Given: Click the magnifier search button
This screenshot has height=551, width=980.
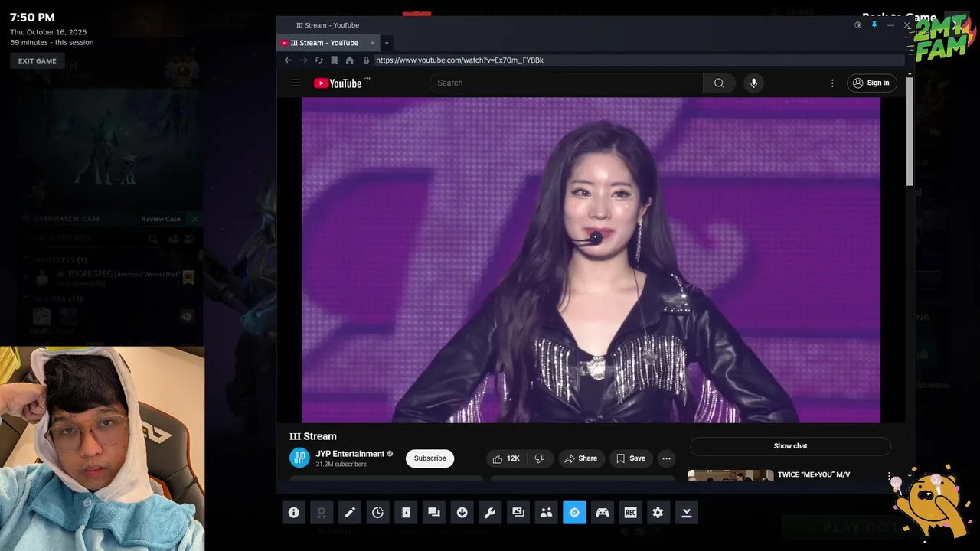Looking at the screenshot, I should click(719, 83).
